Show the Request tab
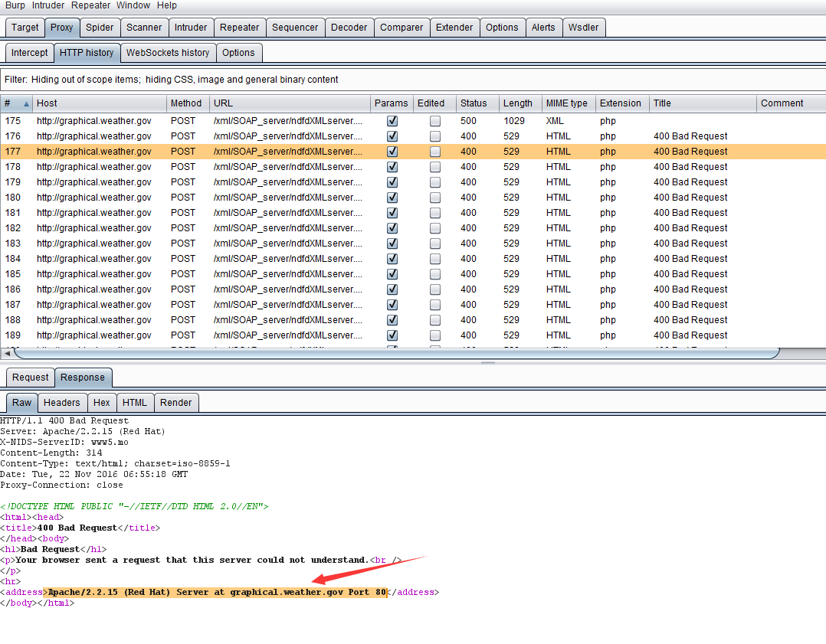The image size is (826, 644). (x=31, y=378)
